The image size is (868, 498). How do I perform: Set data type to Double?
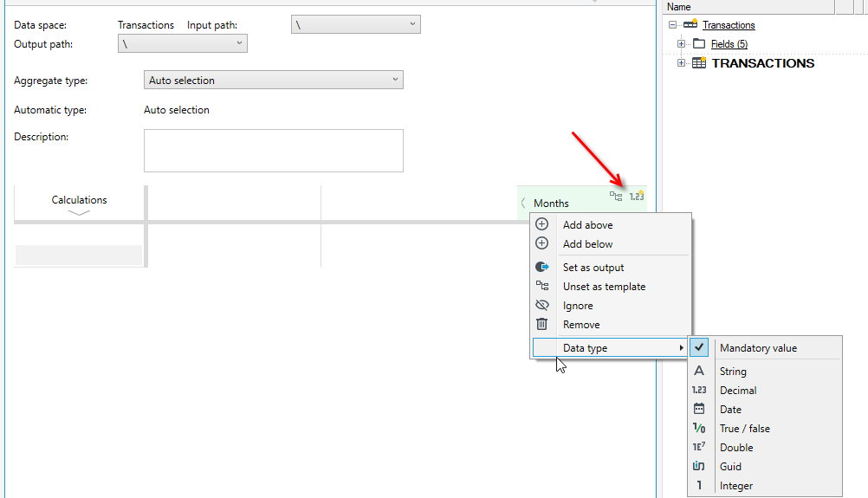pyautogui.click(x=765, y=447)
